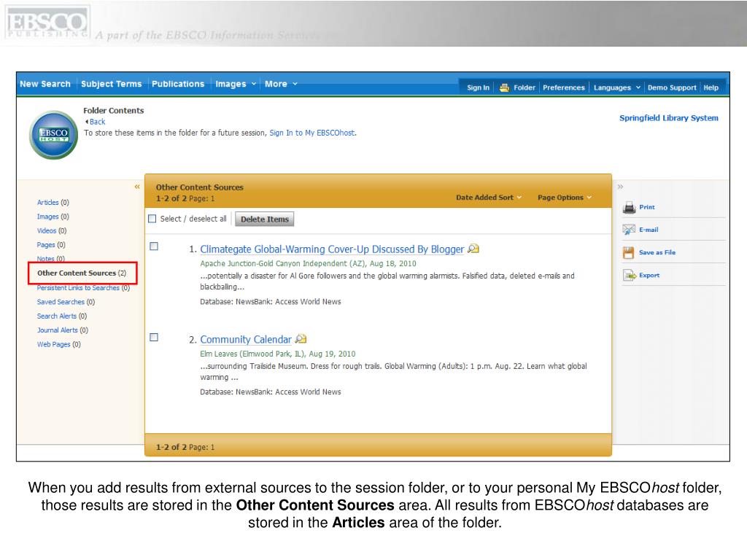The width and height of the screenshot is (747, 560).
Task: Toggle the Select / deselect all checkbox
Action: coord(152,219)
